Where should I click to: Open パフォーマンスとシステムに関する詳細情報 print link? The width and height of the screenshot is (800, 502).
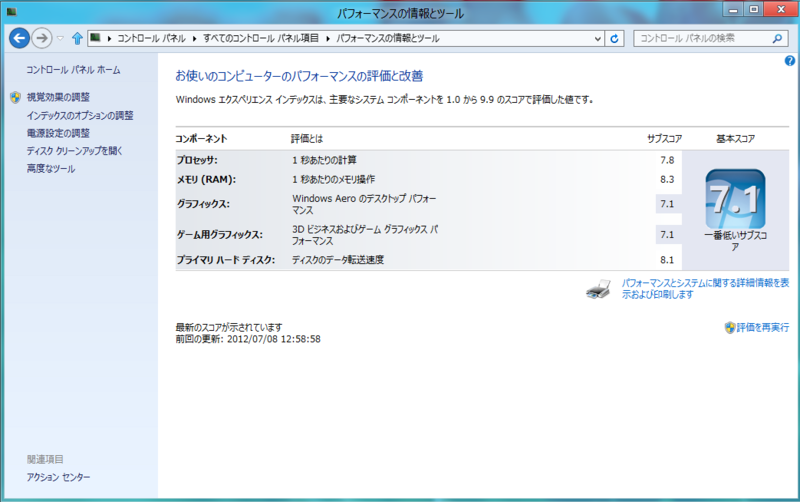click(705, 289)
